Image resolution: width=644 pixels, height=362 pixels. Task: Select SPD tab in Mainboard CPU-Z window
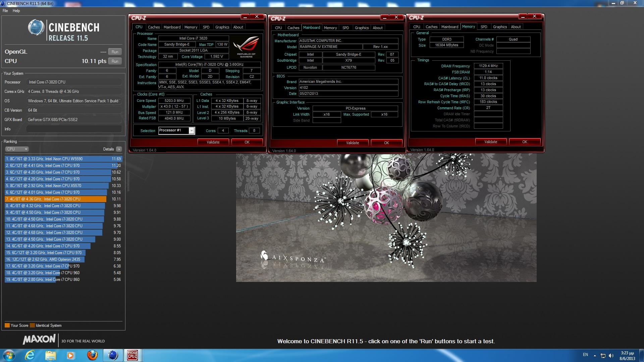click(x=346, y=28)
